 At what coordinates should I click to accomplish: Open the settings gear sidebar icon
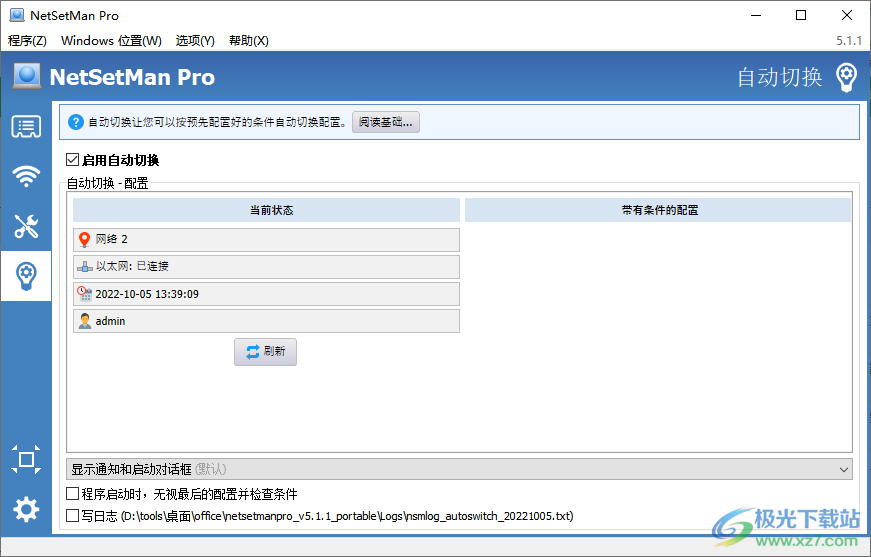coord(26,509)
